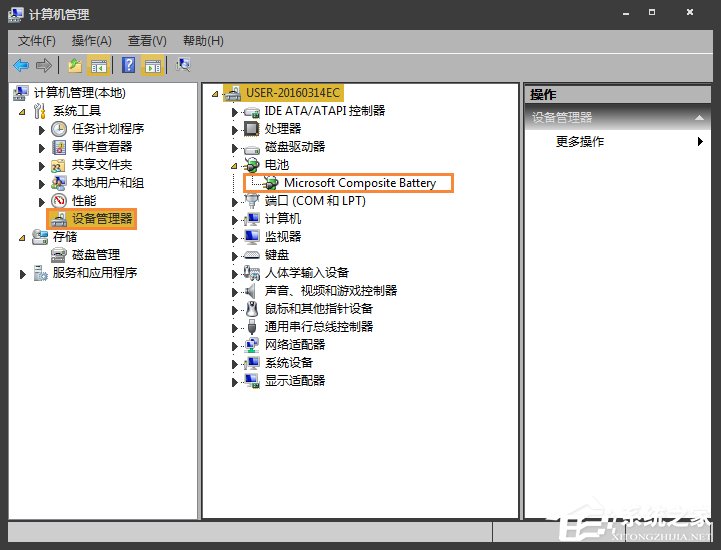Click scan for hardware changes icon

[x=183, y=65]
